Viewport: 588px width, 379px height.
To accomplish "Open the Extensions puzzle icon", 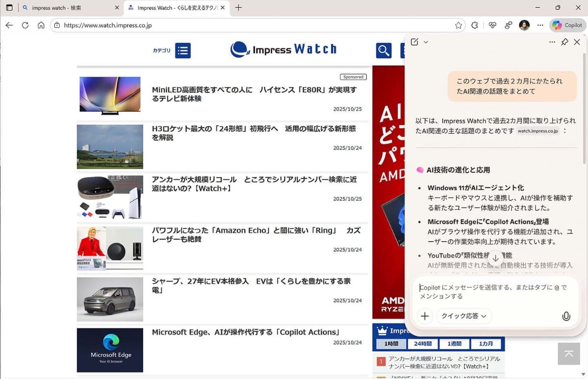I will coord(474,25).
